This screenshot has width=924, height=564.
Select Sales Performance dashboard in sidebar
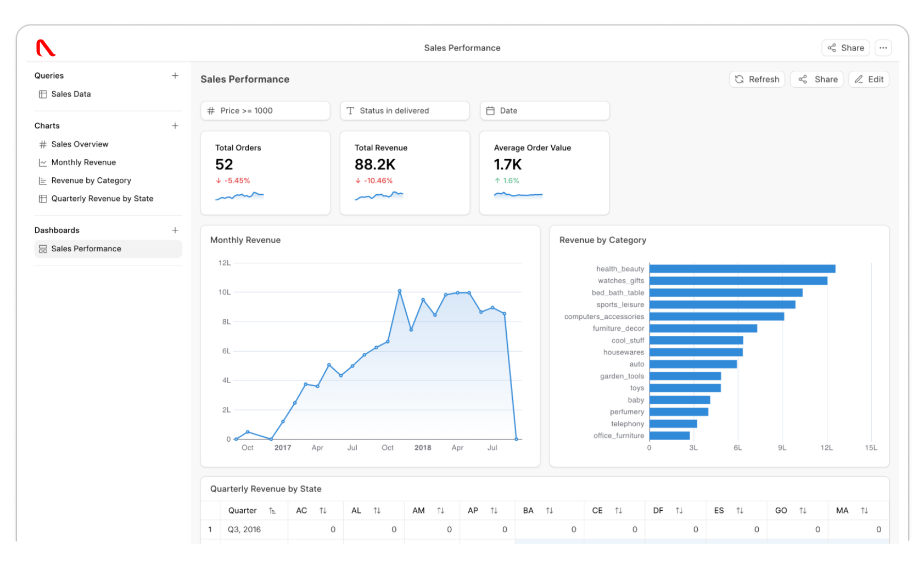(x=86, y=249)
